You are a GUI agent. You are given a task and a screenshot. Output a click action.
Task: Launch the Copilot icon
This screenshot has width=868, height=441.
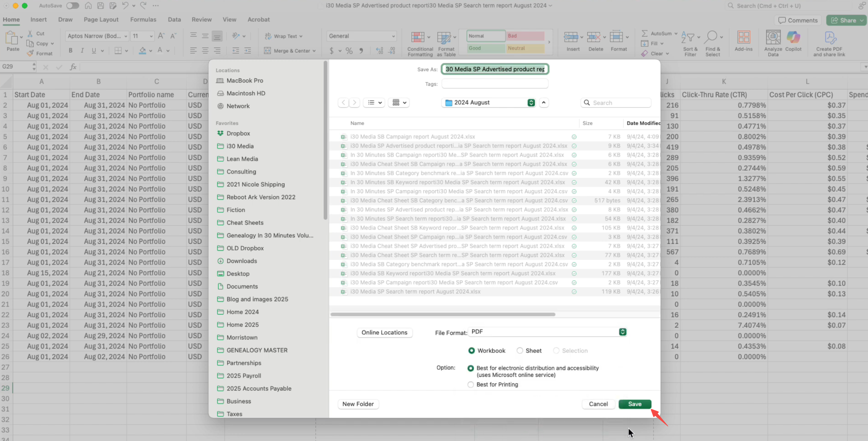point(793,37)
